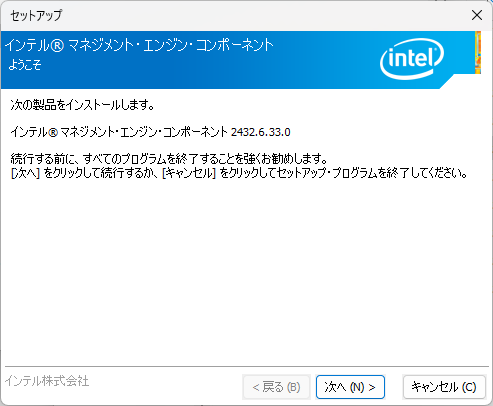Click the colorful strip at the banner's right edge
Image resolution: width=493 pixels, height=406 pixels.
(x=478, y=52)
